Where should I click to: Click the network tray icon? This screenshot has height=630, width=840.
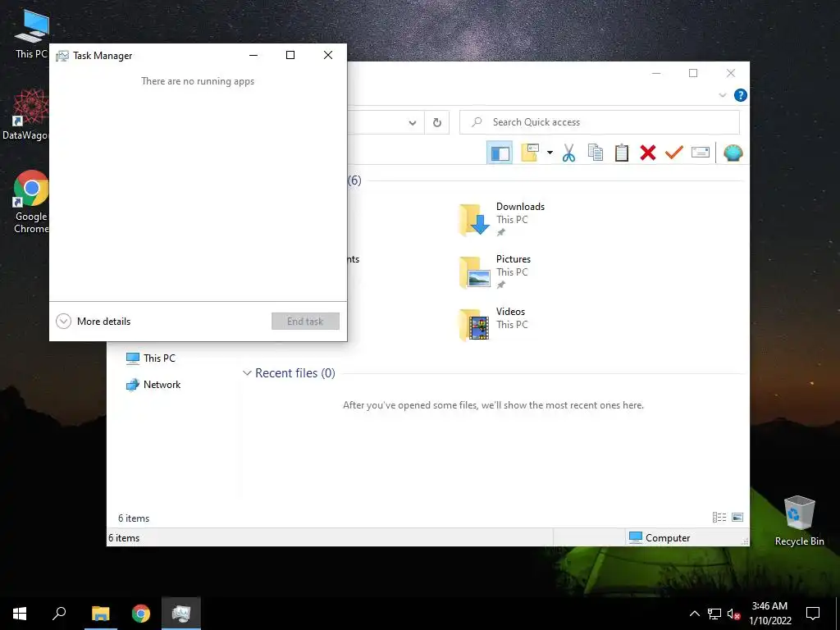coord(714,614)
